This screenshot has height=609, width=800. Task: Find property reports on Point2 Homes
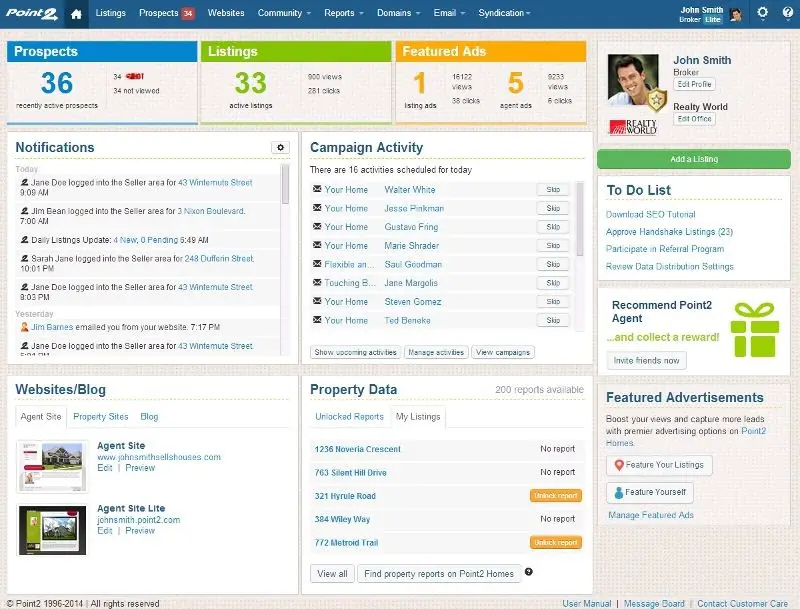(x=439, y=574)
